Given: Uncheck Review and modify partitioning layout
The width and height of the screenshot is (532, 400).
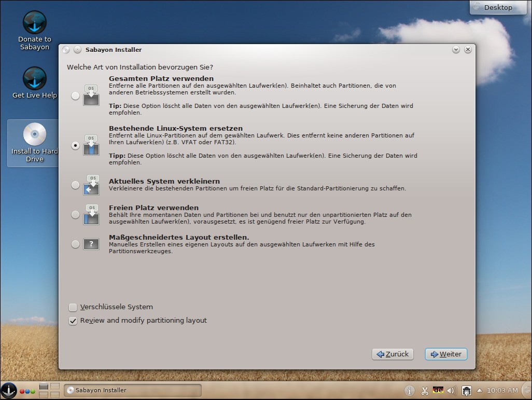Looking at the screenshot, I should pos(73,321).
